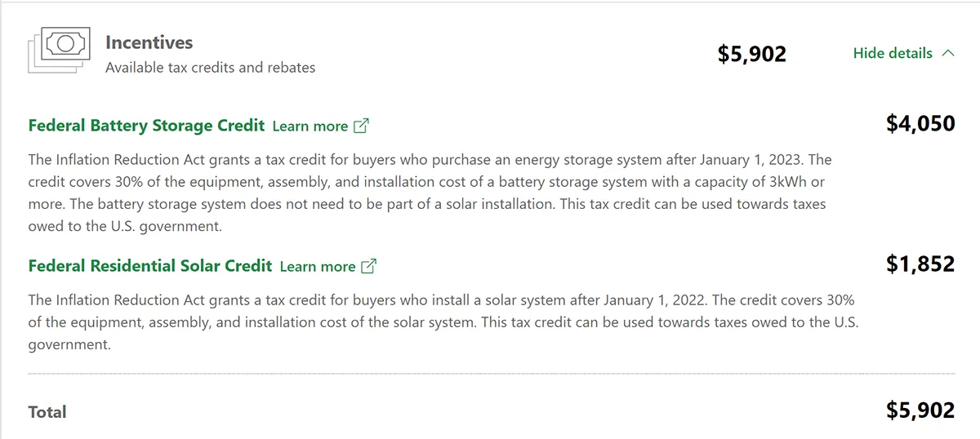The width and height of the screenshot is (980, 439).
Task: Click the dotted divider above Total
Action: click(x=492, y=374)
